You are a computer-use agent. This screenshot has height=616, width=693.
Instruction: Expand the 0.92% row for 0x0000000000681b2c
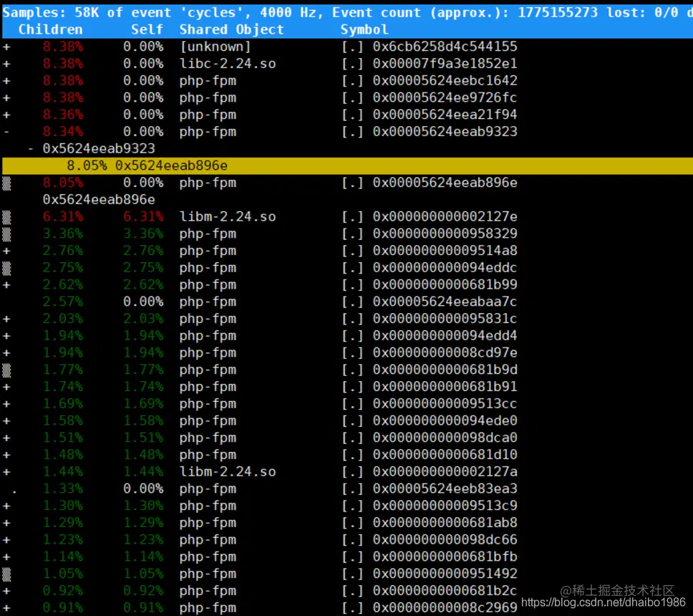[6, 591]
